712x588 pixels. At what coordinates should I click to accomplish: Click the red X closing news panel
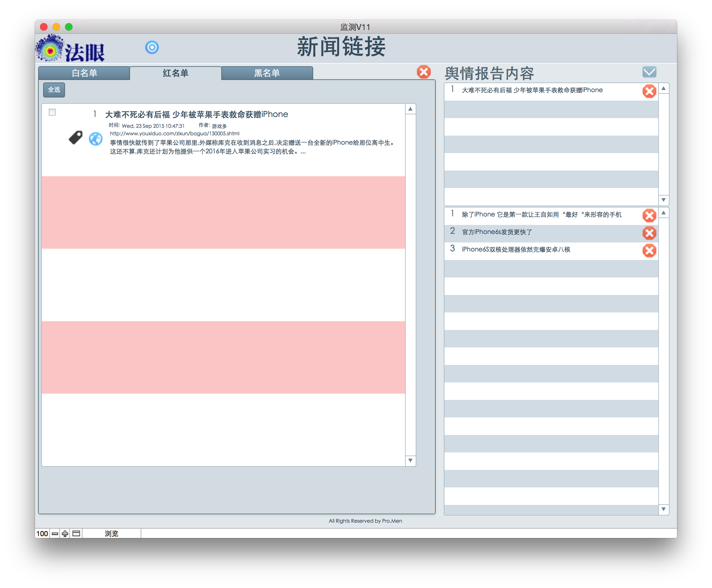click(x=423, y=72)
